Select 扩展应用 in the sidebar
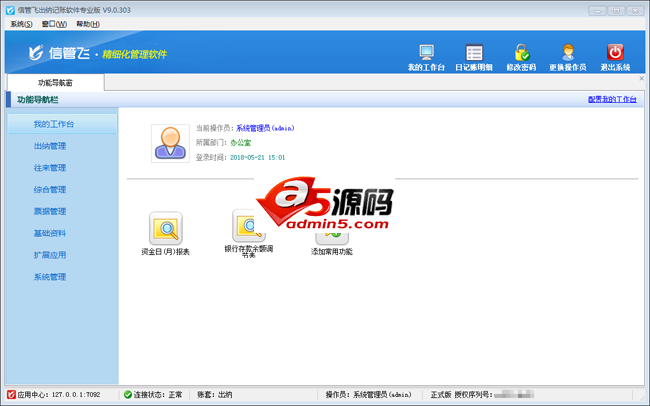 click(50, 255)
